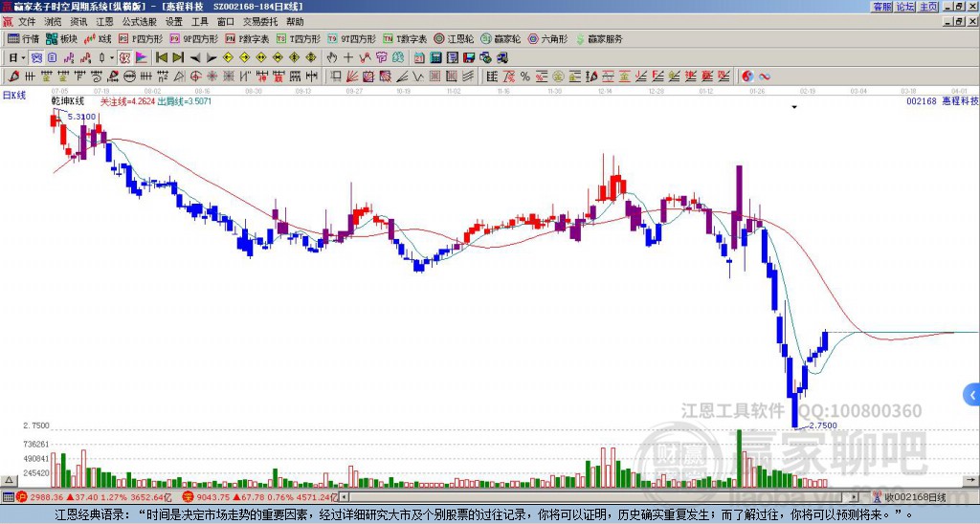This screenshot has width=980, height=524.
Task: Select the Gann fan lines tool
Action: 352,76
